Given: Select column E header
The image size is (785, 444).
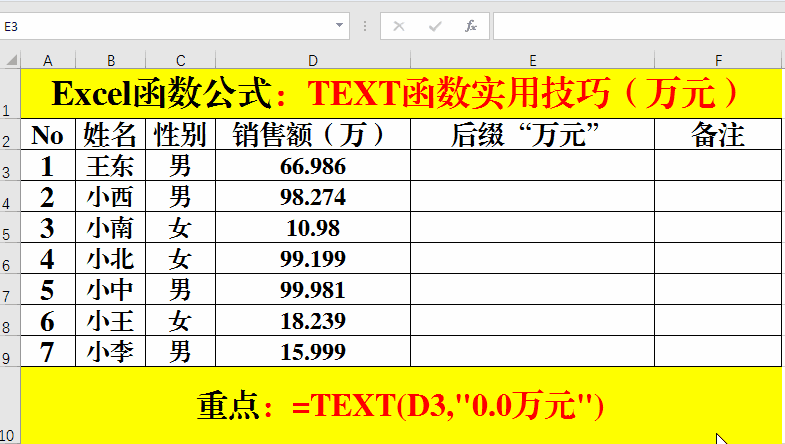Looking at the screenshot, I should click(533, 60).
